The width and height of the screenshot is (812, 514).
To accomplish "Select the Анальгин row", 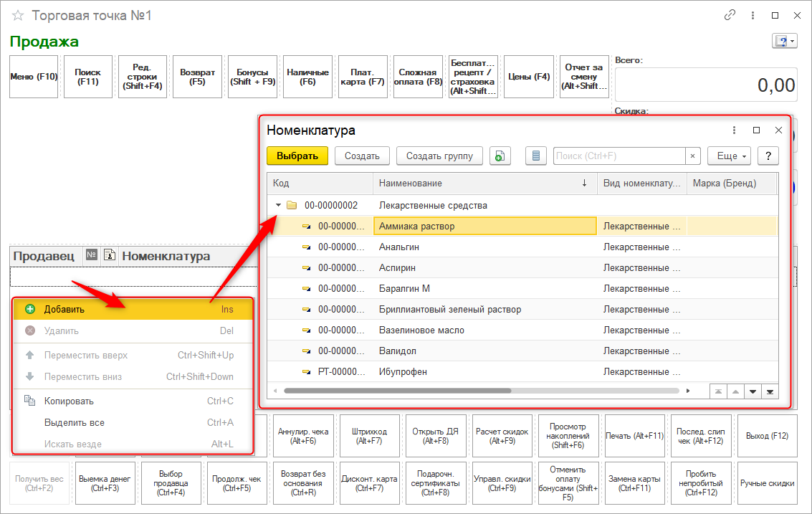I will click(x=522, y=247).
